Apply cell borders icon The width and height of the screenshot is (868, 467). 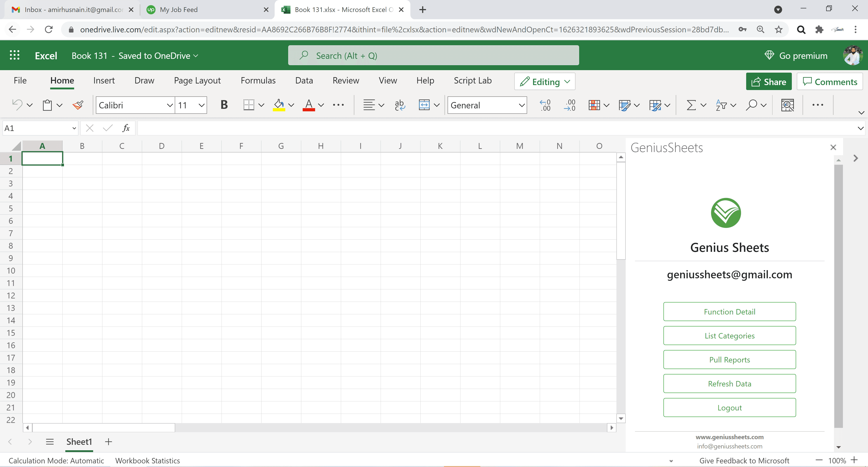pyautogui.click(x=249, y=105)
